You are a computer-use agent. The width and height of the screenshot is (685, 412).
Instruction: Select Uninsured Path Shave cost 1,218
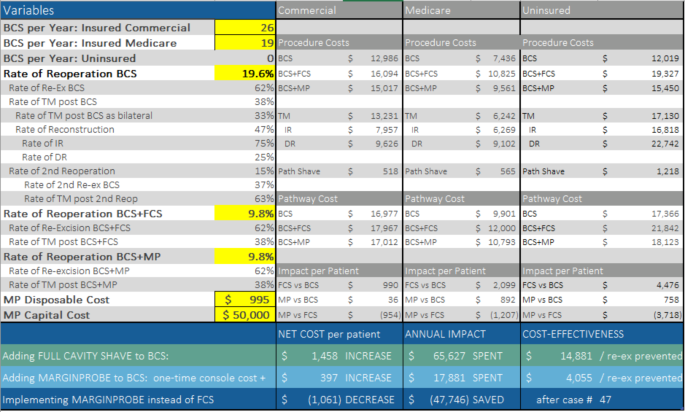coord(668,171)
